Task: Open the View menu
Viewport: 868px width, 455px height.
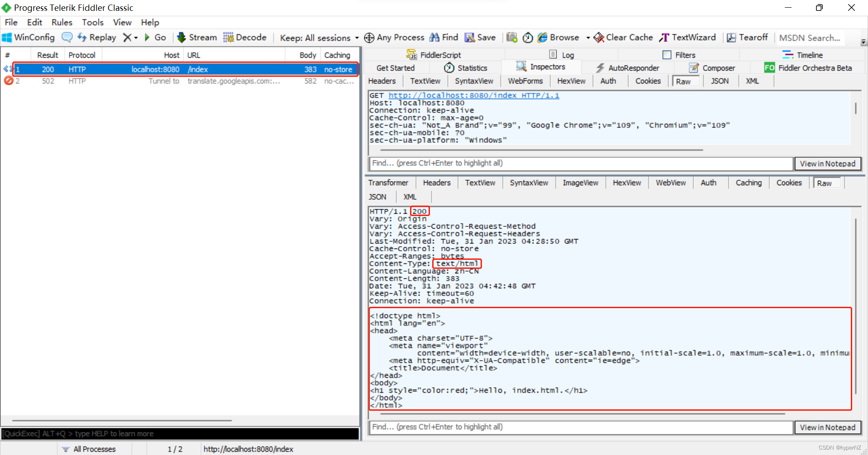Action: coord(122,22)
